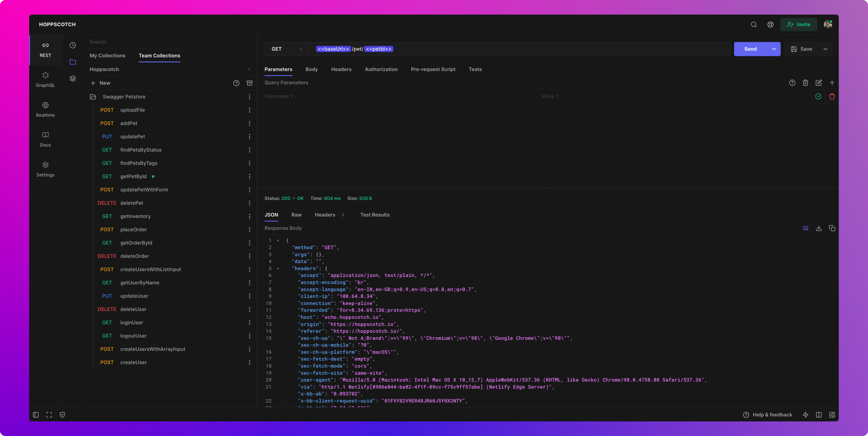
Task: Open the GET method dropdown
Action: [286, 49]
